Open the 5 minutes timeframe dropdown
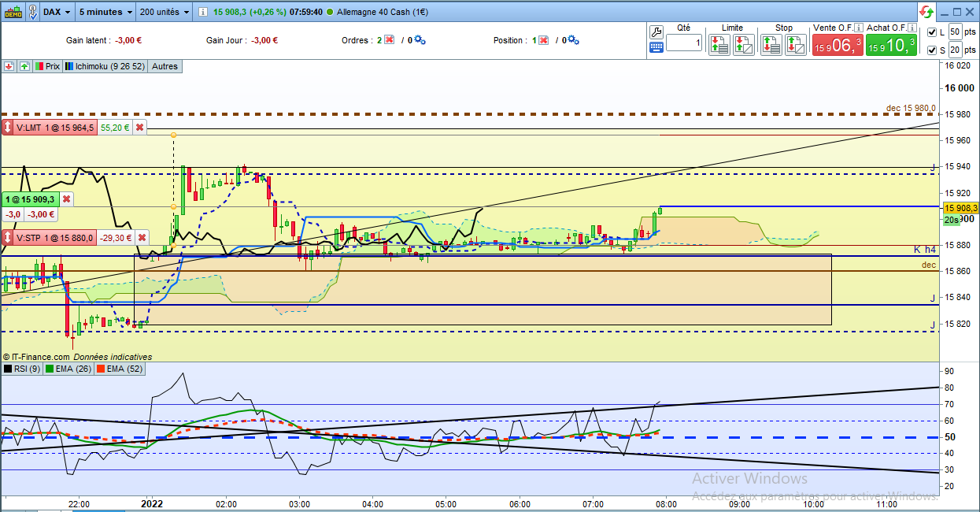This screenshot has height=512, width=980. click(x=105, y=12)
